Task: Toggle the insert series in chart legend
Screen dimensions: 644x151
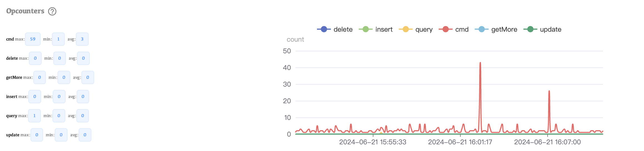Action: point(376,29)
